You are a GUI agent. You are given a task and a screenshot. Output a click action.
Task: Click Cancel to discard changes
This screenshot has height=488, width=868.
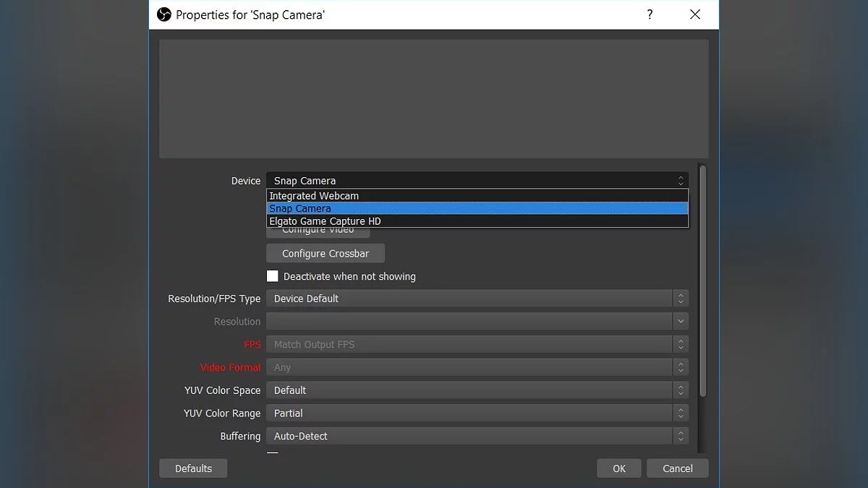point(677,468)
